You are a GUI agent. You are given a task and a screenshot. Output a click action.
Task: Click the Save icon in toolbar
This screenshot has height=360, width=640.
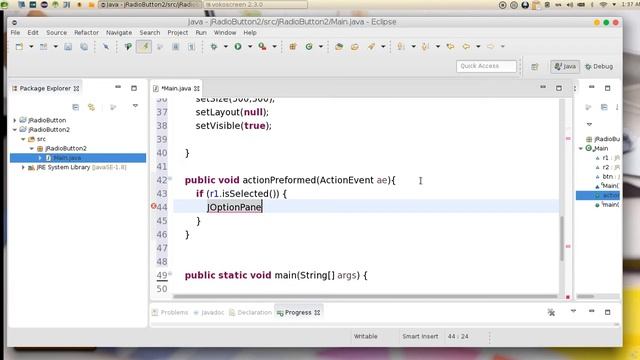point(68,47)
